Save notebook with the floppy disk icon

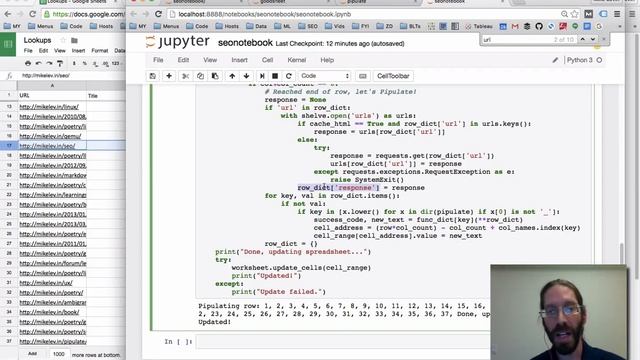(153, 76)
